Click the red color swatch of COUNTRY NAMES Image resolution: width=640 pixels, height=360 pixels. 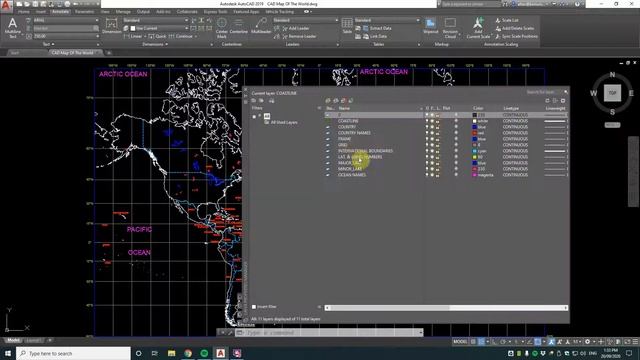475,133
